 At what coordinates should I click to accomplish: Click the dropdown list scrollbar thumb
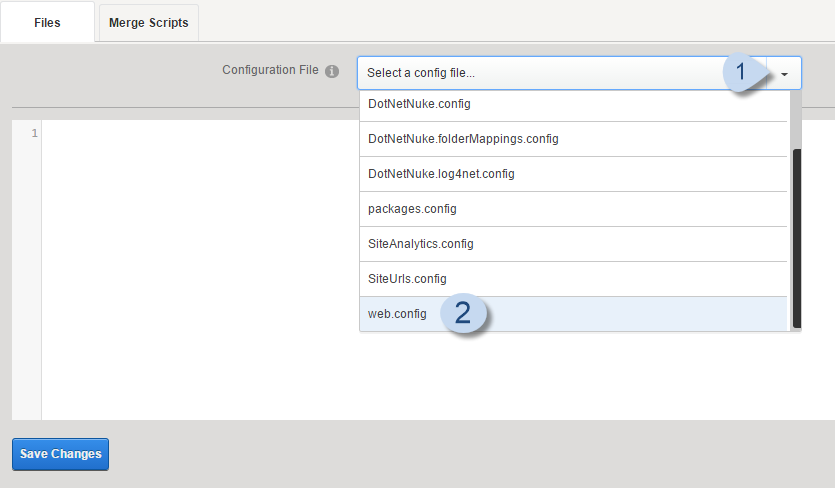pos(797,239)
